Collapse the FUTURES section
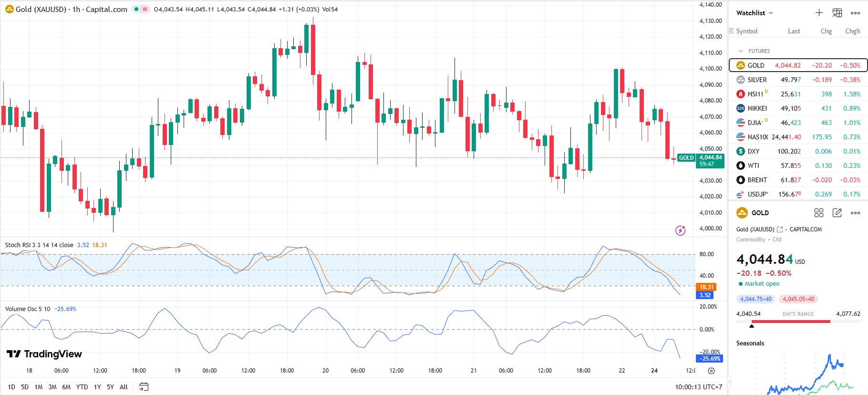 pyautogui.click(x=741, y=51)
